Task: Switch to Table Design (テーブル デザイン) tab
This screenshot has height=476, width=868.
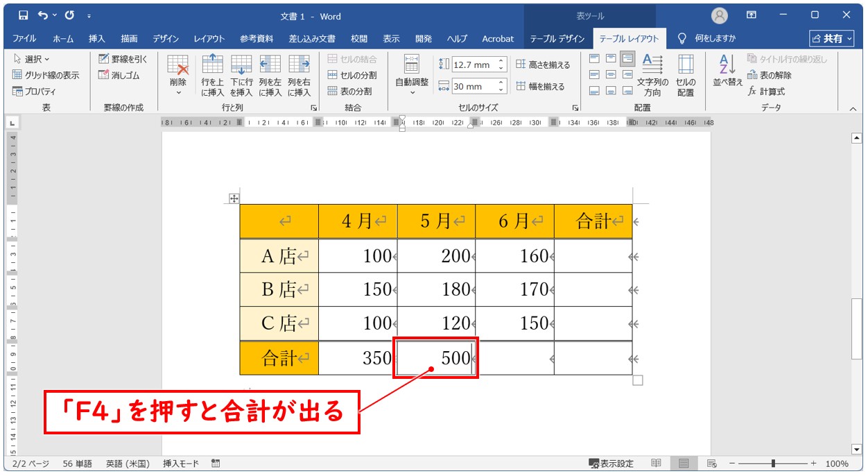Action: [557, 39]
